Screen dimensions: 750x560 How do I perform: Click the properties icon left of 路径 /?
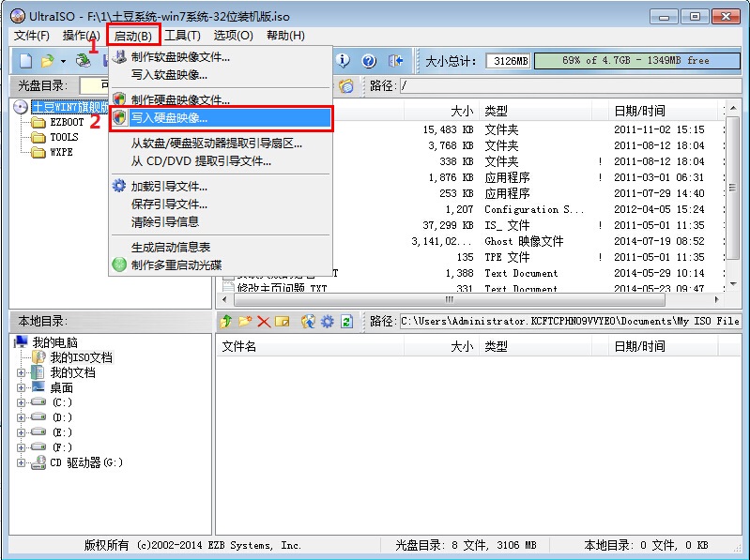point(346,86)
